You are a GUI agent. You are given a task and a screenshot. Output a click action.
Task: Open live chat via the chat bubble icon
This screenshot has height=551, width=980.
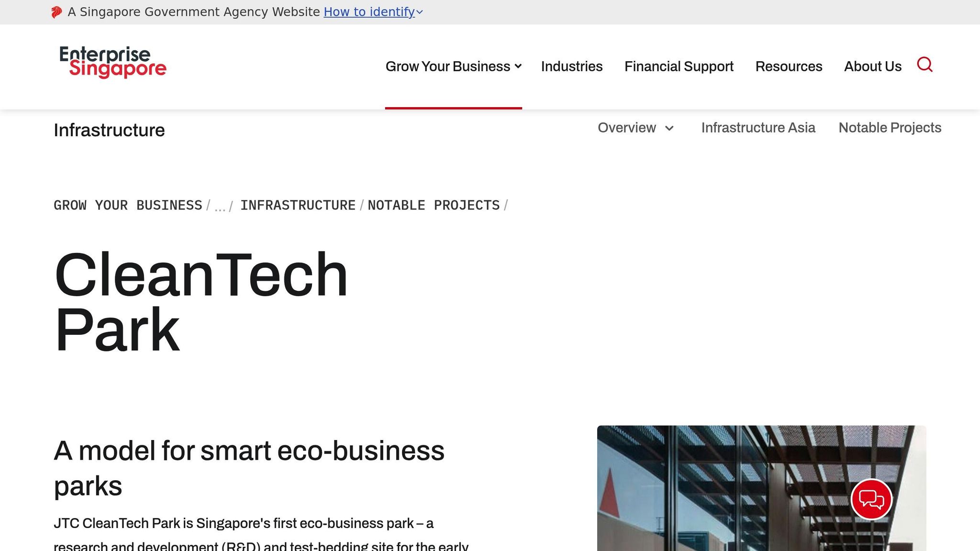pyautogui.click(x=873, y=499)
